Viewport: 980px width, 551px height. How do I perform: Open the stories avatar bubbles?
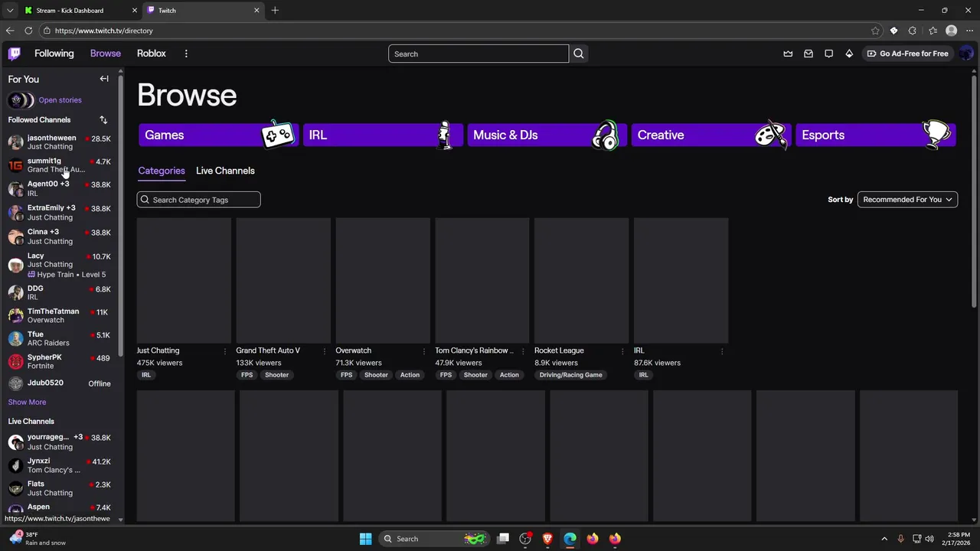(x=21, y=100)
